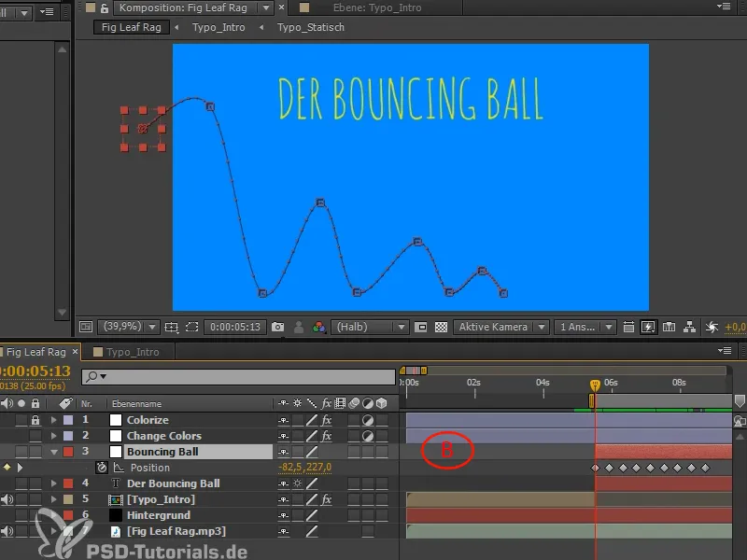Image resolution: width=747 pixels, height=560 pixels.
Task: Open the resolution Halb dropdown
Action: pyautogui.click(x=370, y=327)
